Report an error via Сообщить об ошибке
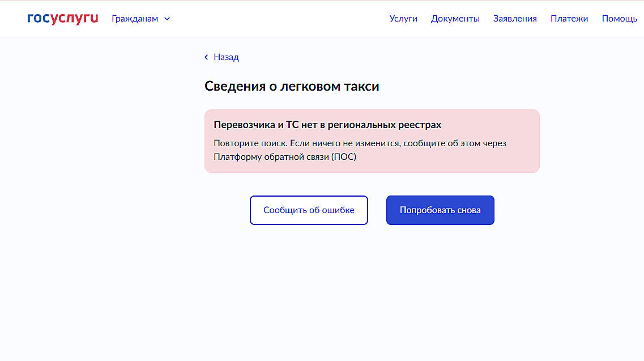644x361 pixels. pyautogui.click(x=309, y=210)
